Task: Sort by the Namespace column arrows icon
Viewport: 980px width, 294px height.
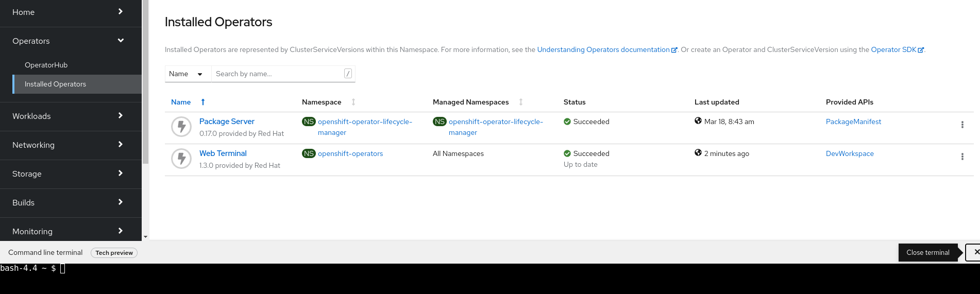Action: coord(353,102)
